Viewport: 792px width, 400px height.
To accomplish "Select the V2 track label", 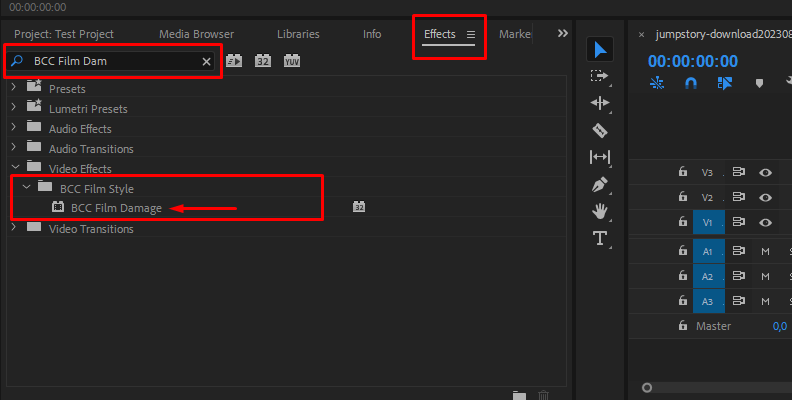I will tap(707, 197).
